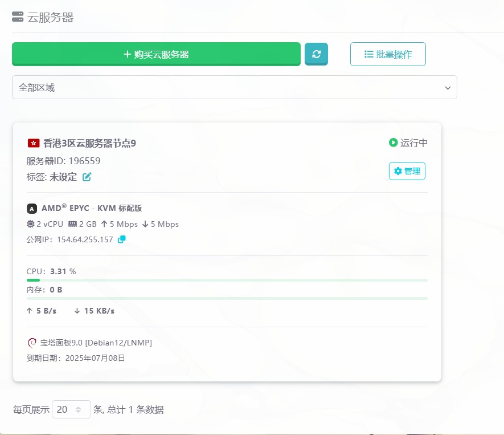
Task: Click the CPU 3.31 % value
Action: pyautogui.click(x=63, y=271)
